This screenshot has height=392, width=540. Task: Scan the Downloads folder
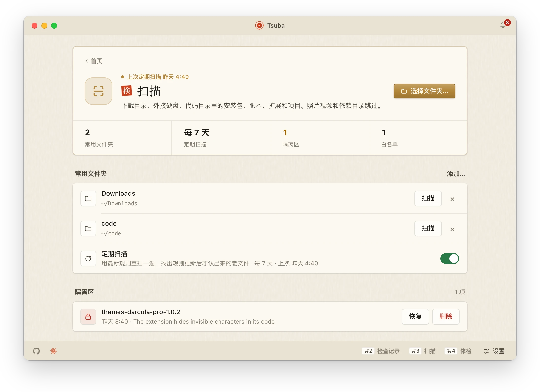point(428,198)
